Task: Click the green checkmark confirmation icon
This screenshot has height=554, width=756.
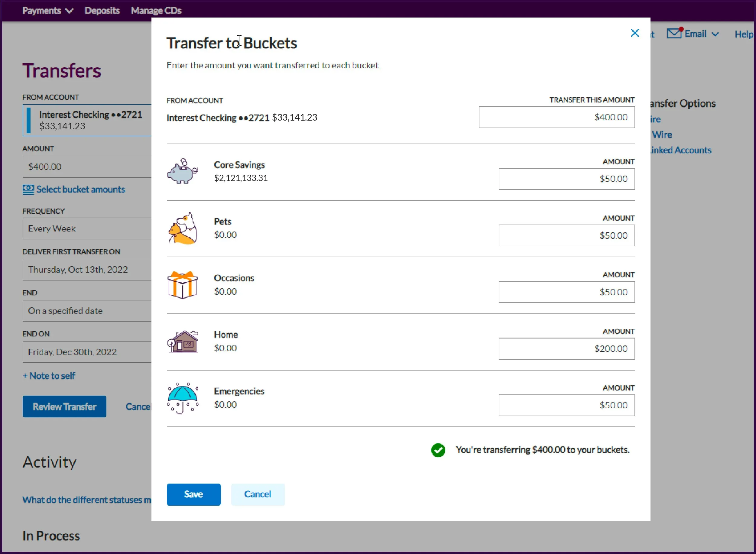Action: pos(438,450)
